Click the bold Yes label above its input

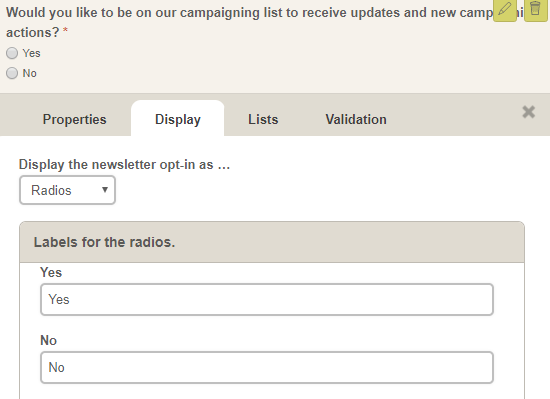(51, 272)
